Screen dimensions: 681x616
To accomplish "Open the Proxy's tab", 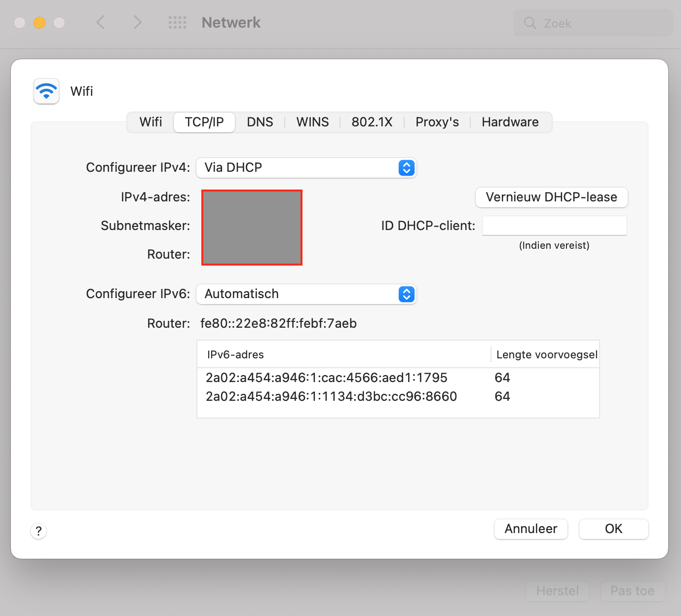I will click(x=437, y=122).
